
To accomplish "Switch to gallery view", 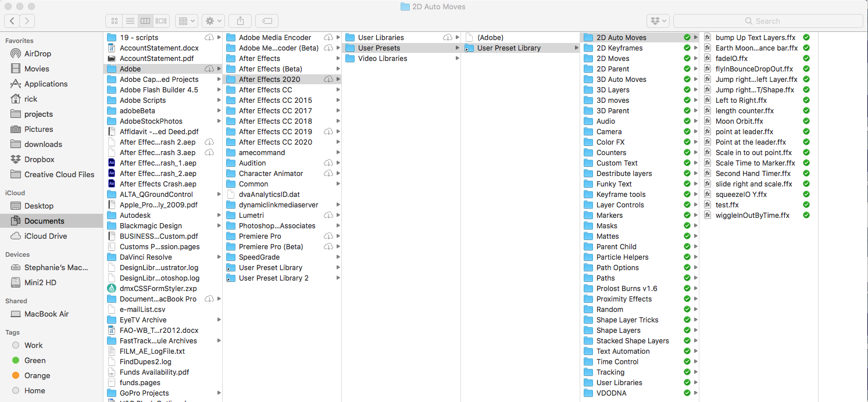I will pyautogui.click(x=161, y=21).
